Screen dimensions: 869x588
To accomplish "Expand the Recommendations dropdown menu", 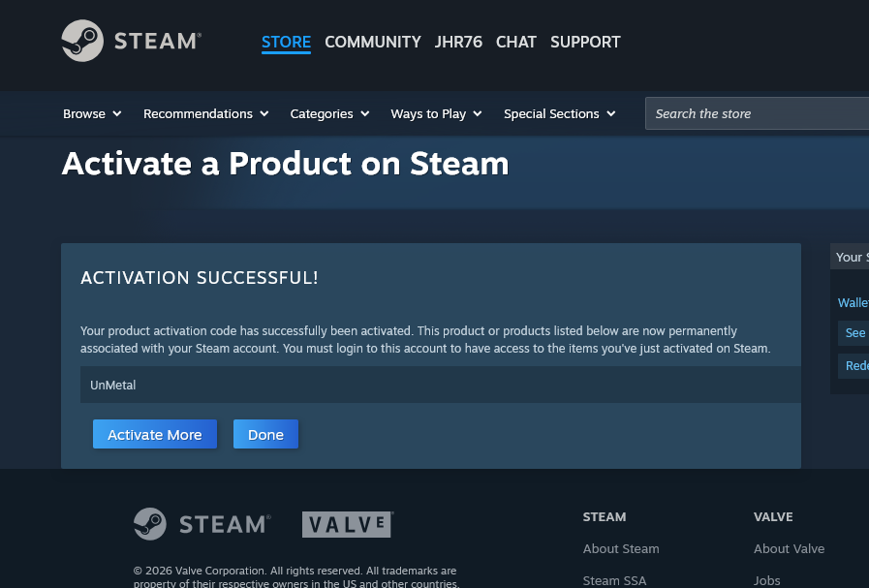I will 205,113.
